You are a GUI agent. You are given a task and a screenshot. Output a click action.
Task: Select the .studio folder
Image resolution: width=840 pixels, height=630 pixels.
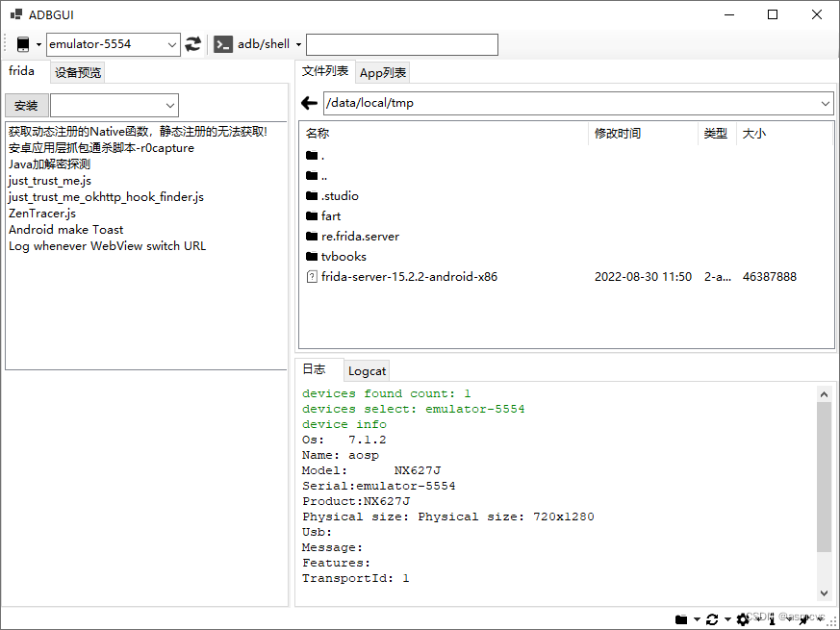point(332,196)
